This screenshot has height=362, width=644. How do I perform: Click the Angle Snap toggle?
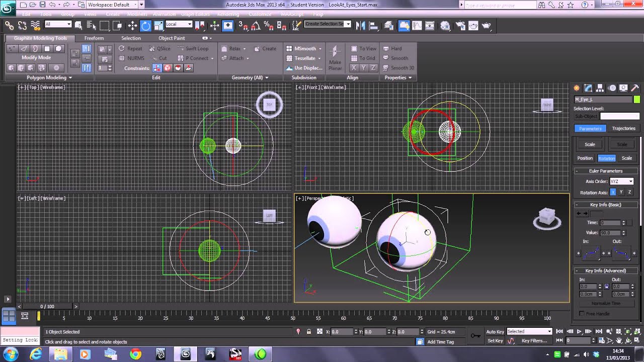[x=255, y=26]
